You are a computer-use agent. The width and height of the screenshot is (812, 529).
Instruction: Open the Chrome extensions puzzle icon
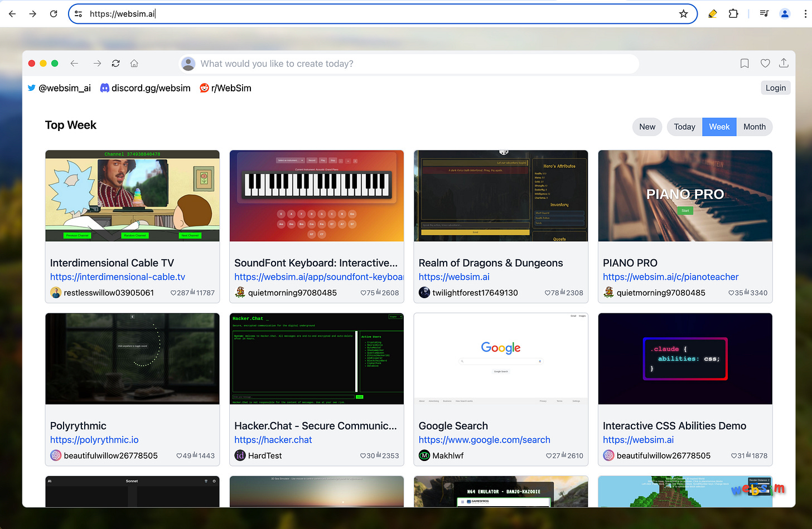pyautogui.click(x=733, y=14)
